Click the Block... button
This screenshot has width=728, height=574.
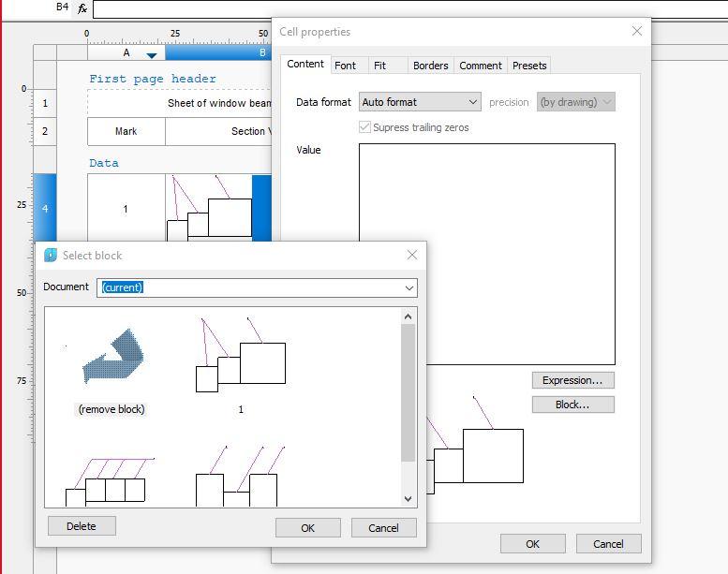[x=572, y=405]
